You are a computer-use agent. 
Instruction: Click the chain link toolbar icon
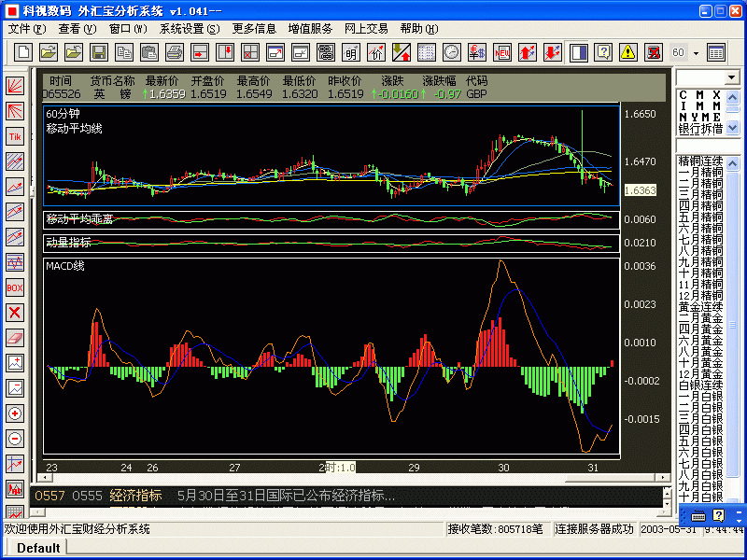pyautogui.click(x=326, y=52)
